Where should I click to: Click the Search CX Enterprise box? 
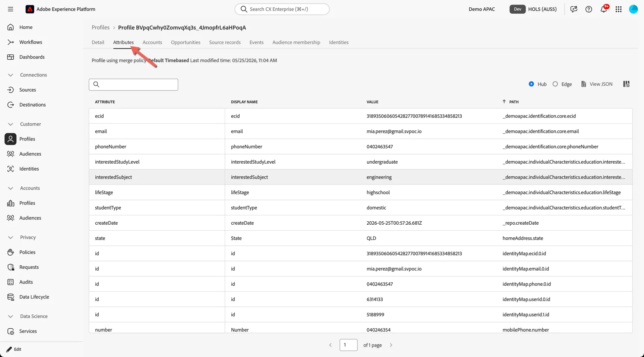point(282,9)
